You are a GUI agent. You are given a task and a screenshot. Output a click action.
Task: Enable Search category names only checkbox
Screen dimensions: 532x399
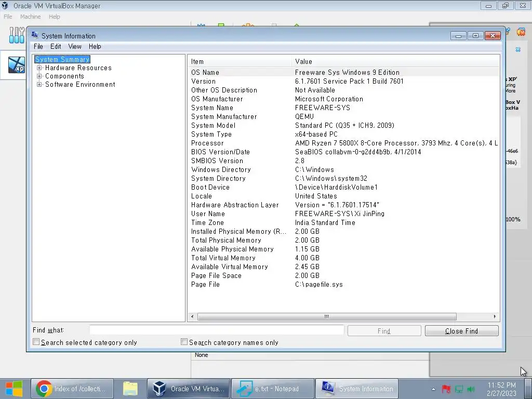(x=184, y=342)
